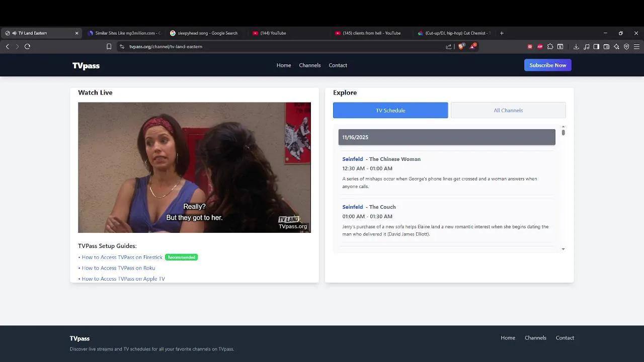Reload the page with the refresh icon
This screenshot has width=644, height=362.
[27, 46]
